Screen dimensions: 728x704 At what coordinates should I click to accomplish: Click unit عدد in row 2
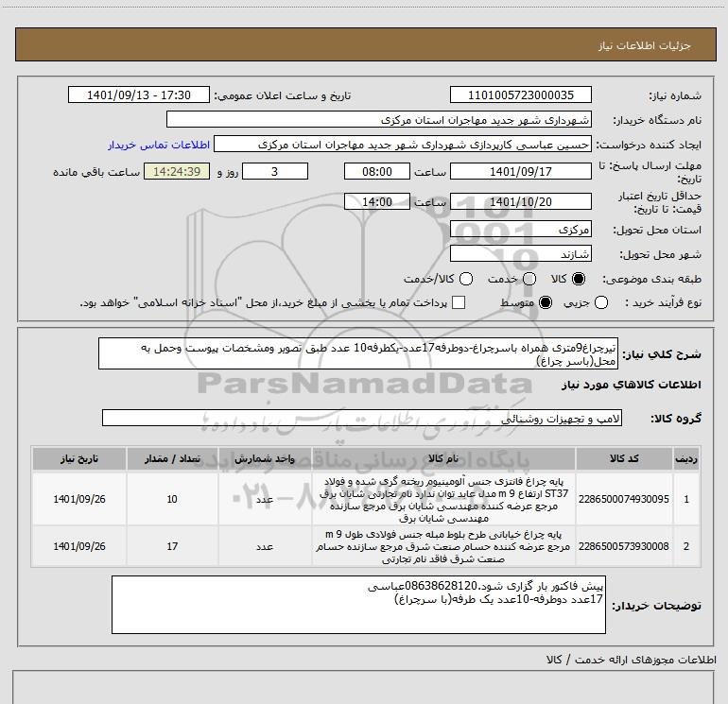[265, 547]
